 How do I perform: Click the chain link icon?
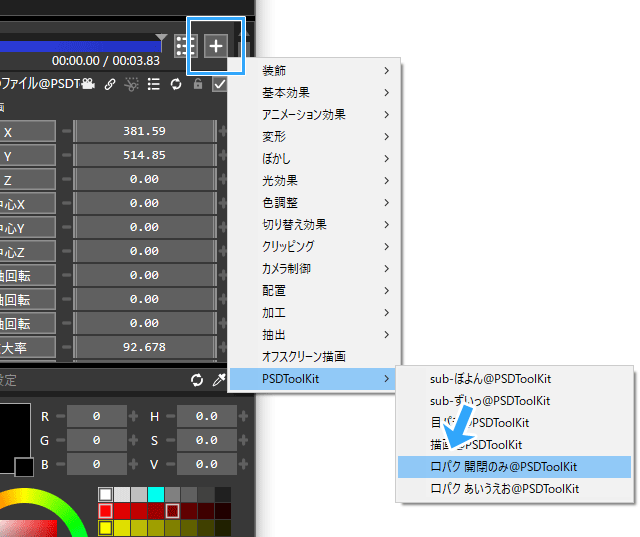[110, 85]
